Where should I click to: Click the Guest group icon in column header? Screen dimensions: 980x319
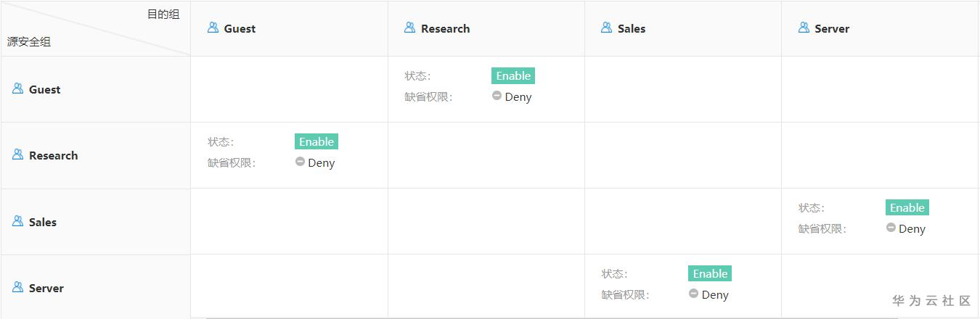(213, 28)
